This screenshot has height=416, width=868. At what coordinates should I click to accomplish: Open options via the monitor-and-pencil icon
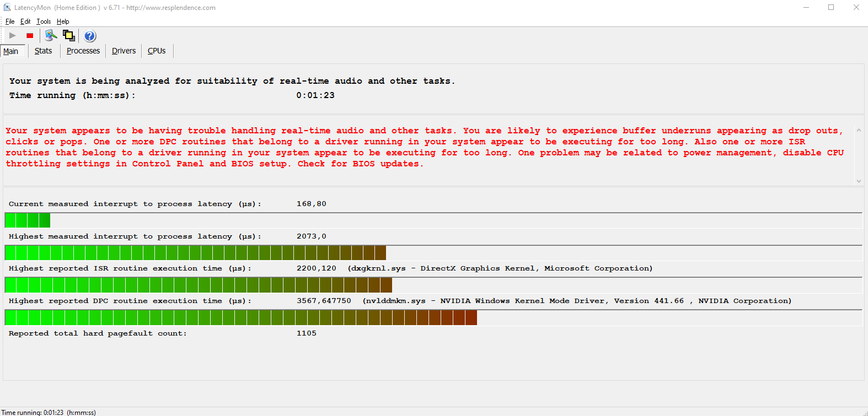[51, 36]
